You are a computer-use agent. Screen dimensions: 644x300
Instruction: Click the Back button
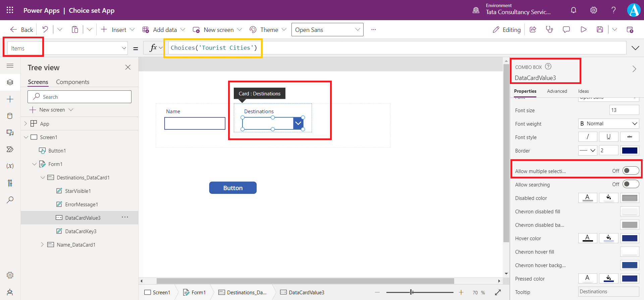pyautogui.click(x=22, y=30)
